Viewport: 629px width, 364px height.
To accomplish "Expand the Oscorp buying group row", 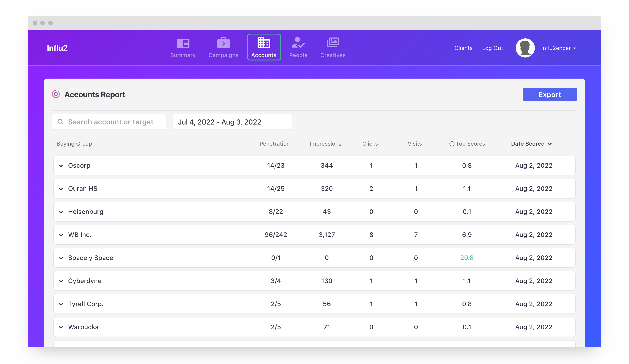I will point(61,166).
